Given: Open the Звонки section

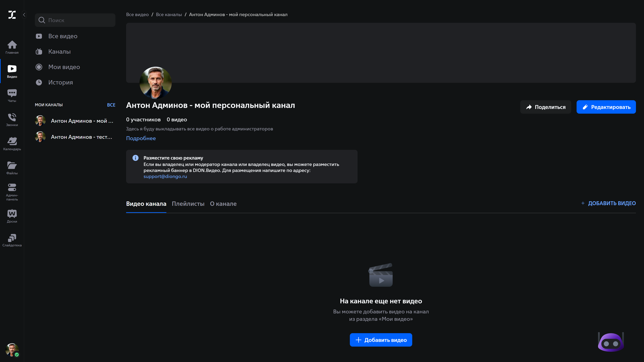Looking at the screenshot, I should click(x=12, y=119).
